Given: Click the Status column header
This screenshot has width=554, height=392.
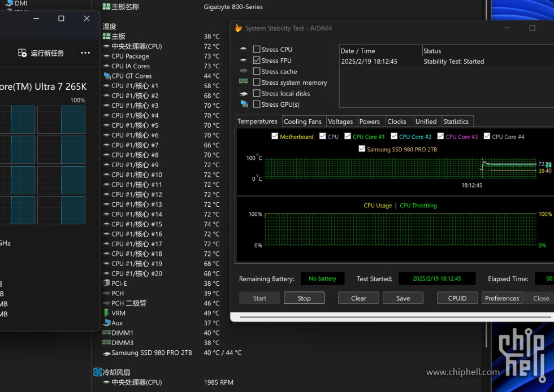Looking at the screenshot, I should point(488,51).
